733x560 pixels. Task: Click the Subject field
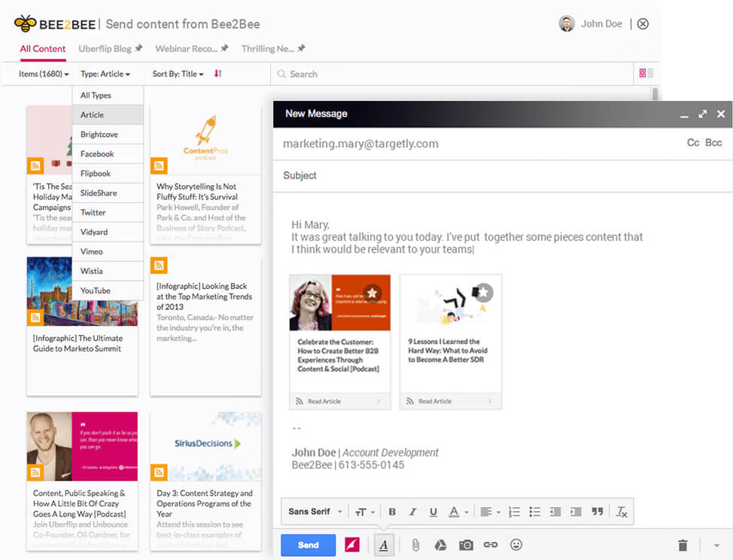pos(503,176)
